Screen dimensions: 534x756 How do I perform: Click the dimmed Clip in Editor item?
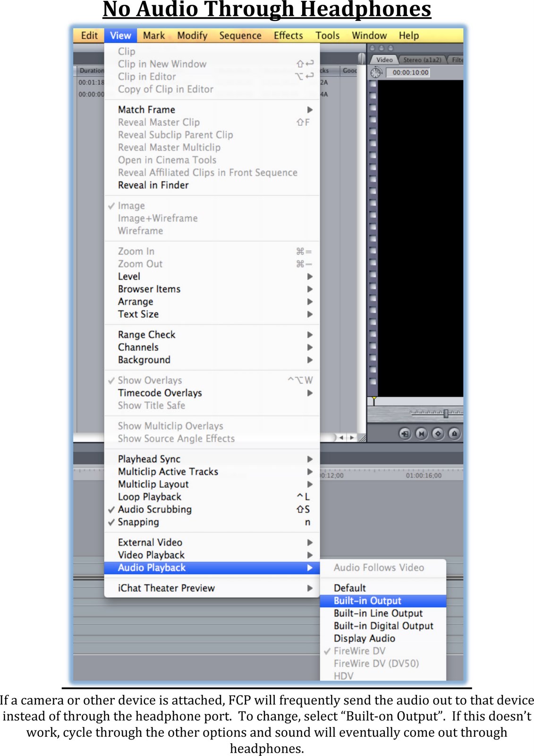[212, 77]
